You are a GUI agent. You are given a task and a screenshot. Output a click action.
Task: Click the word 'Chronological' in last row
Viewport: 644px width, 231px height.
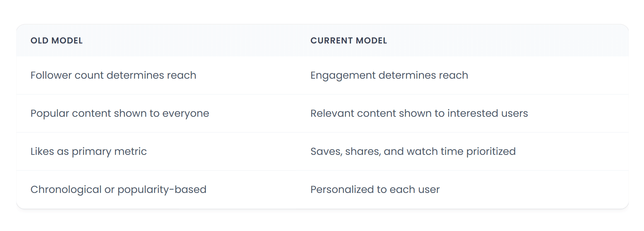pos(66,189)
